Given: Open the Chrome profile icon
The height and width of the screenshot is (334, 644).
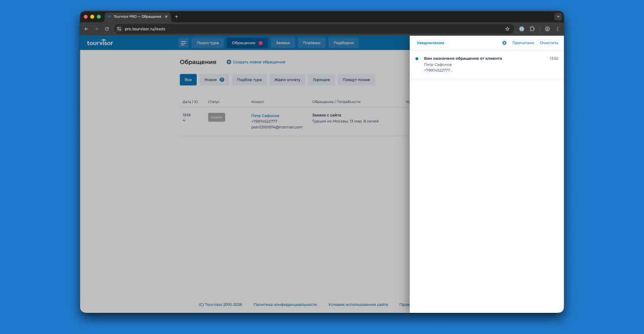Looking at the screenshot, I should 548,29.
